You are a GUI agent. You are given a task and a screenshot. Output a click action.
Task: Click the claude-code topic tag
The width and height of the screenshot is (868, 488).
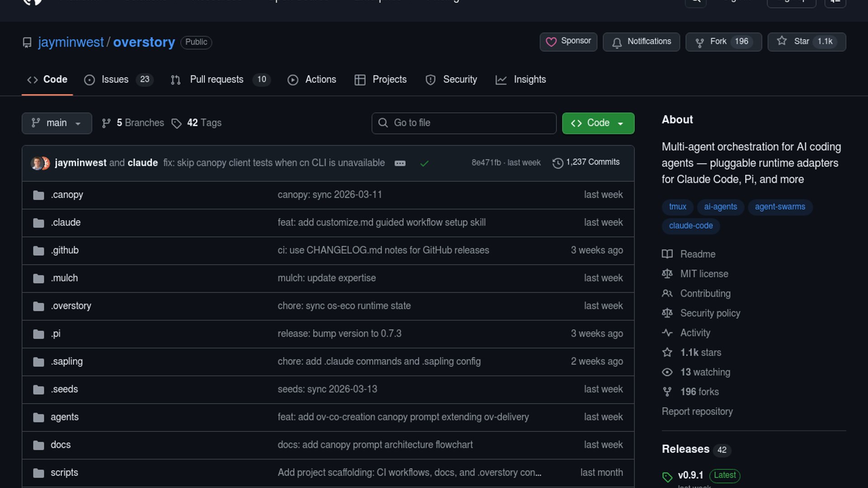pos(690,226)
